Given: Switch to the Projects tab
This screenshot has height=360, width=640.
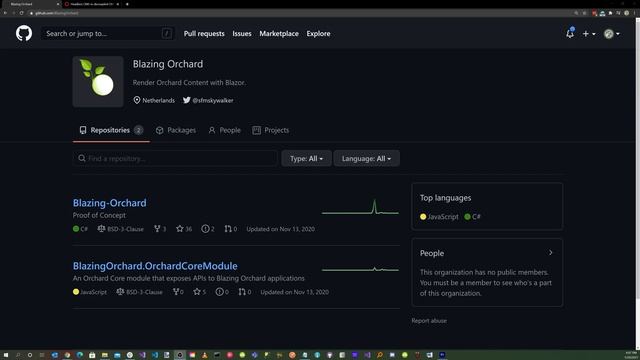Looking at the screenshot, I should [271, 130].
